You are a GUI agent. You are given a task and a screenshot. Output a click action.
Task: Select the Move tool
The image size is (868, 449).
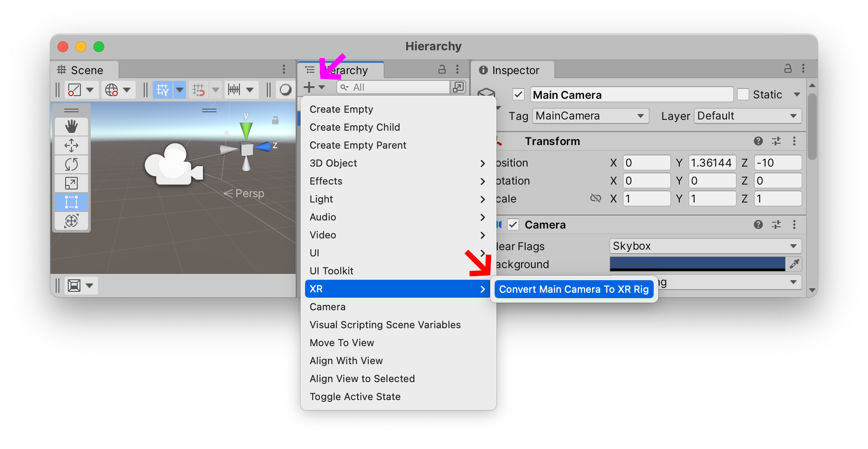71,145
